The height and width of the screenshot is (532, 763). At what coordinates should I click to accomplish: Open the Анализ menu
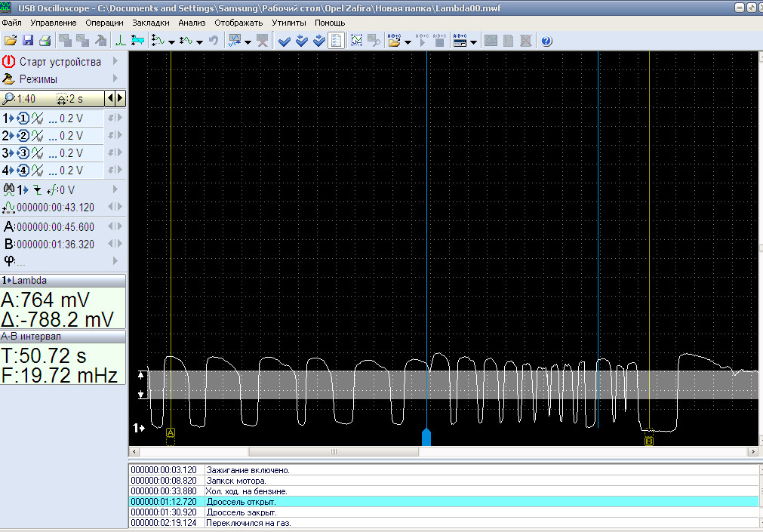click(x=192, y=23)
